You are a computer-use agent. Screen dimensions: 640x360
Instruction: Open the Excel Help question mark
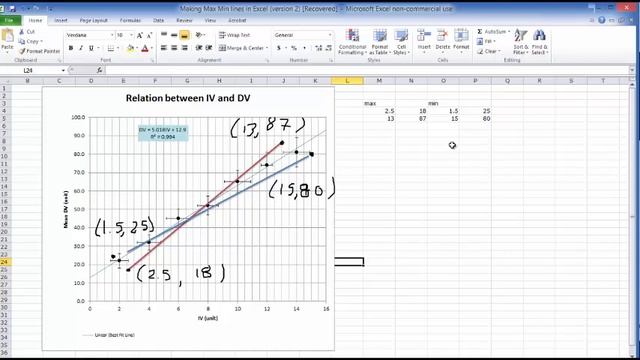[601, 20]
